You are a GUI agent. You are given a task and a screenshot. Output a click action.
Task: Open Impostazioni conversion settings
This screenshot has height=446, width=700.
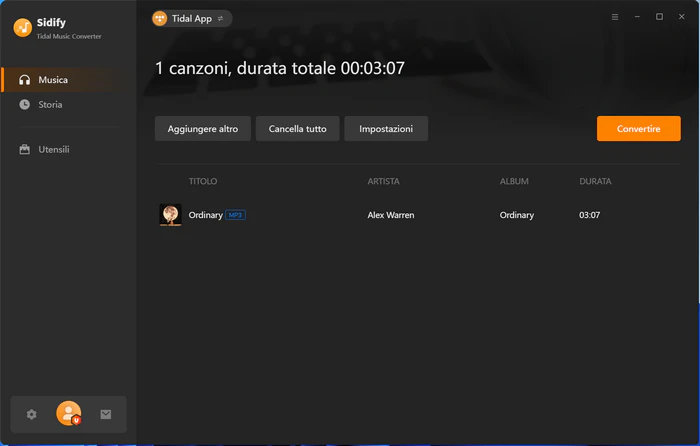pyautogui.click(x=386, y=129)
